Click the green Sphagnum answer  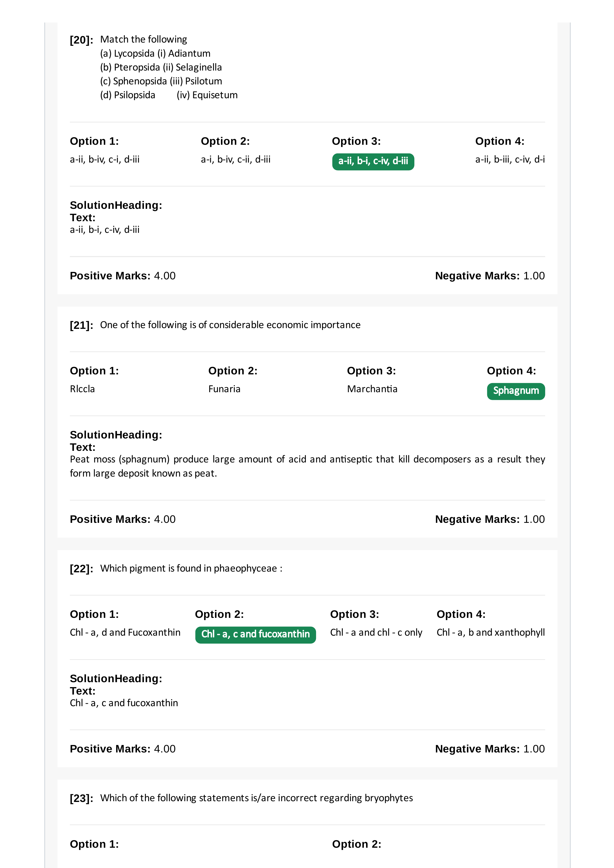click(516, 391)
